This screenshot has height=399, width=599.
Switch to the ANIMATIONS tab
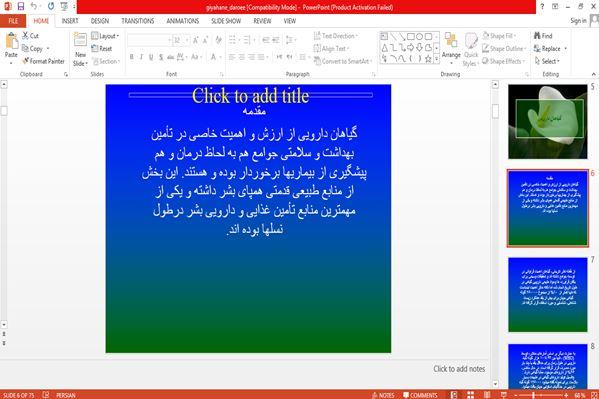pos(183,21)
